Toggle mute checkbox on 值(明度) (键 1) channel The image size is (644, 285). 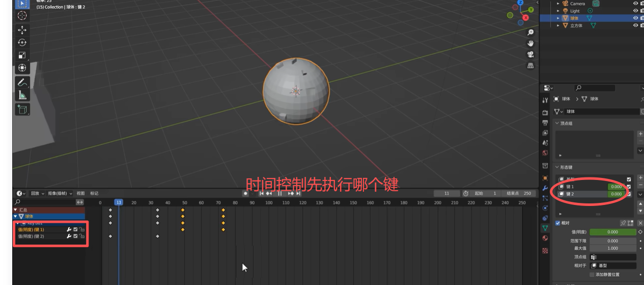tap(75, 229)
